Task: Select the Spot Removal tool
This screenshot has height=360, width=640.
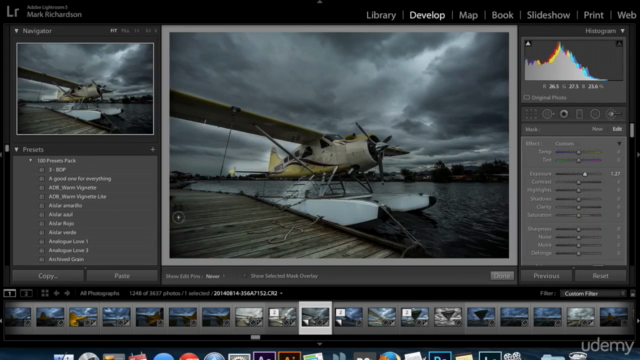Action: click(548, 114)
